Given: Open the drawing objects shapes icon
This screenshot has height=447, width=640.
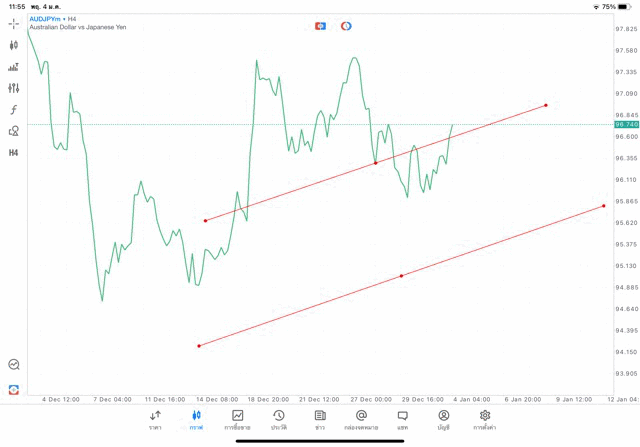Looking at the screenshot, I should pyautogui.click(x=14, y=131).
